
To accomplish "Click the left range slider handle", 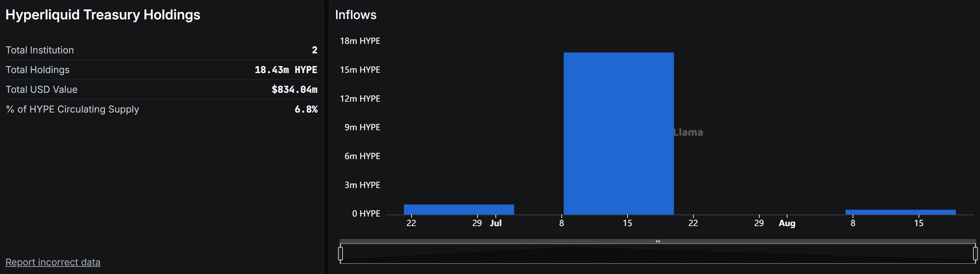I will point(341,253).
